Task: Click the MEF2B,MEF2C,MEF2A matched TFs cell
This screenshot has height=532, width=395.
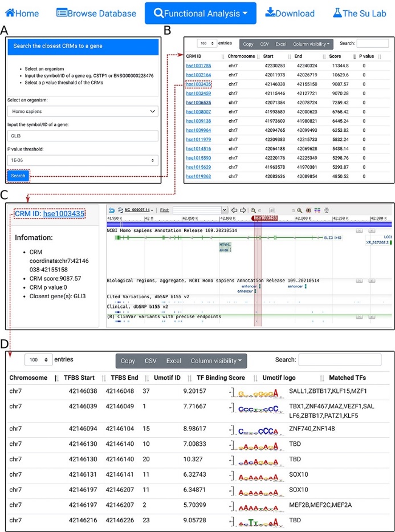Action: click(320, 505)
